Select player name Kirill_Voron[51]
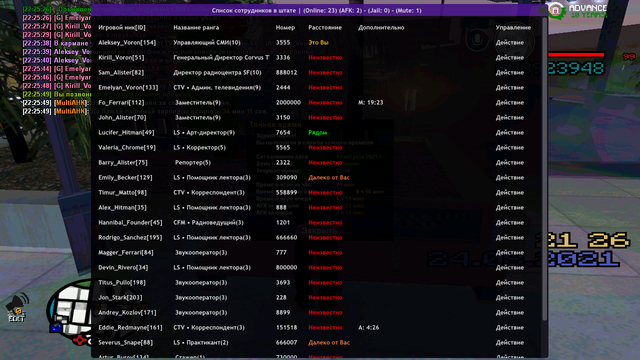This screenshot has width=640, height=360. click(x=121, y=58)
